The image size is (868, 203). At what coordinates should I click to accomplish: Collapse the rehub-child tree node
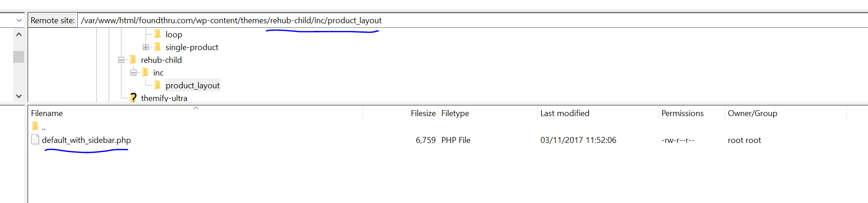click(x=121, y=60)
